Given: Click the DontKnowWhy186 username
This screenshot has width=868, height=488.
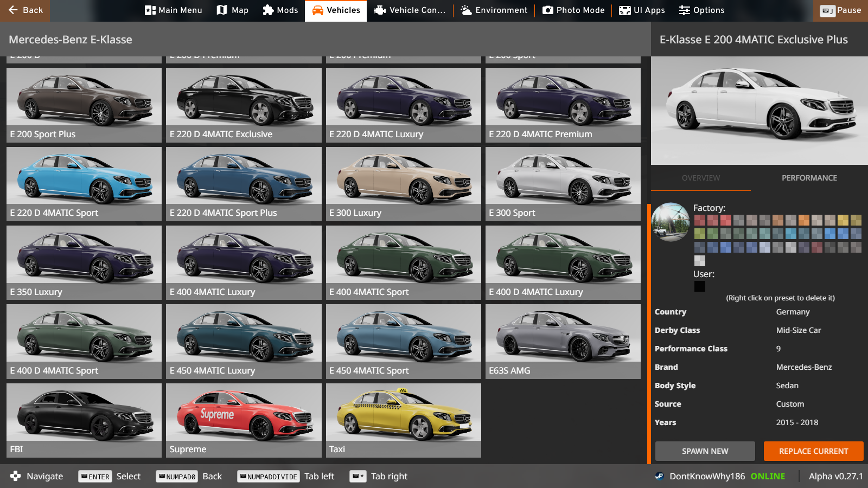Looking at the screenshot, I should (707, 476).
